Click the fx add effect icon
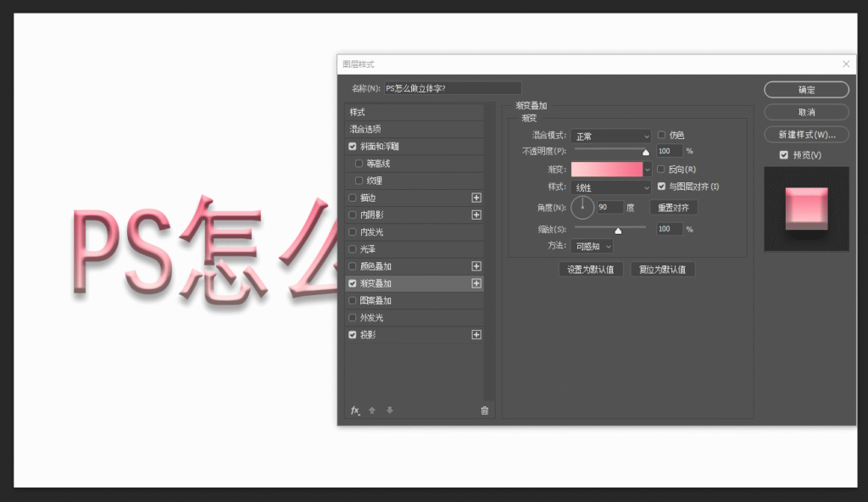 (355, 410)
